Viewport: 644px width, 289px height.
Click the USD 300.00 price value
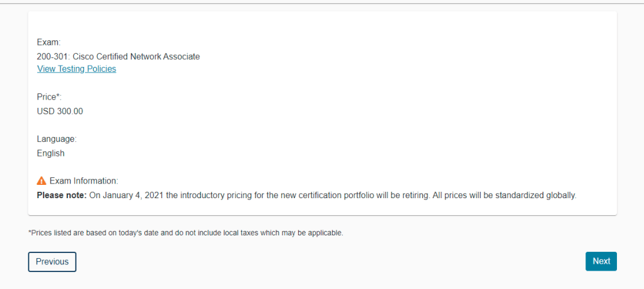[60, 111]
